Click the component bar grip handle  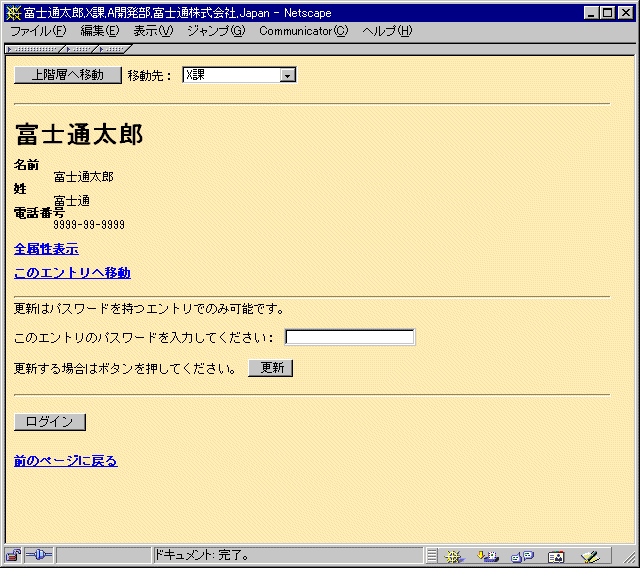tap(431, 556)
